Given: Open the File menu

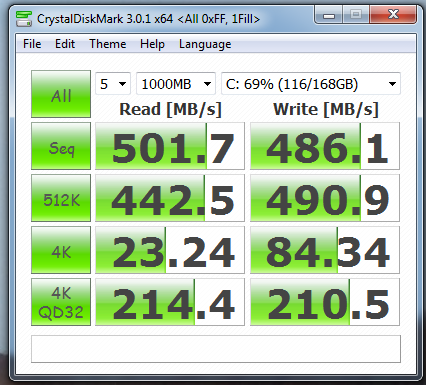Looking at the screenshot, I should (x=32, y=44).
